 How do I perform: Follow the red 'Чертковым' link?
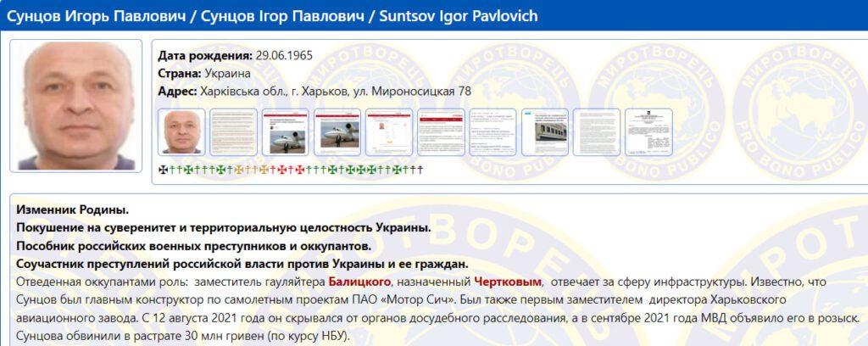click(507, 282)
